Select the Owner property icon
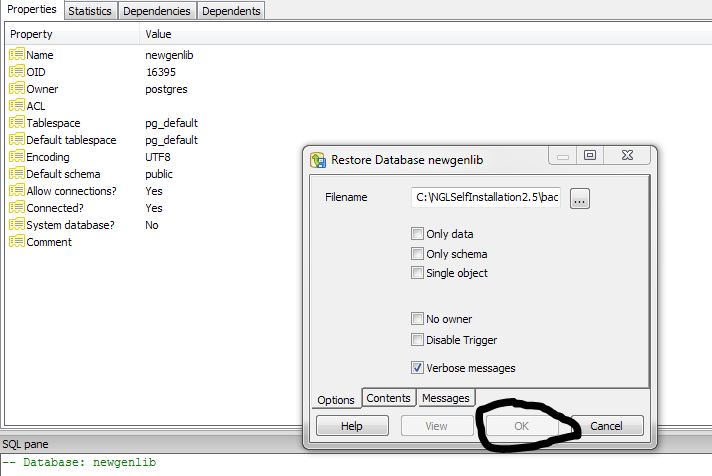Screen dimensions: 712x476 17,89
